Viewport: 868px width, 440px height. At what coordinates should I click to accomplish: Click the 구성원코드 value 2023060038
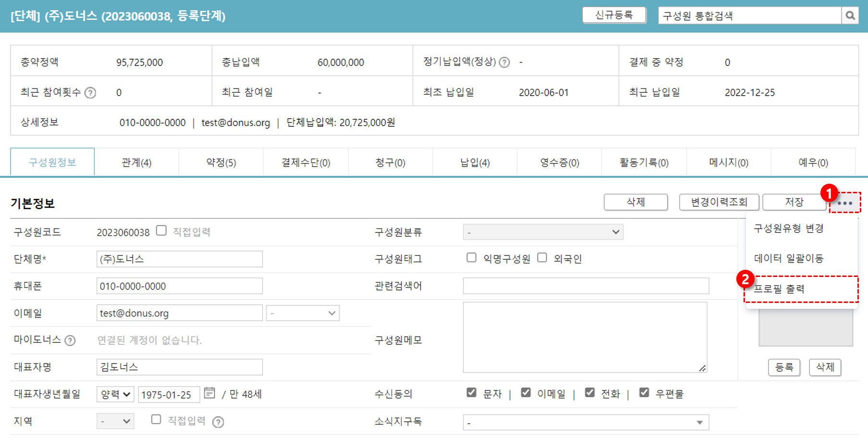[x=123, y=233]
